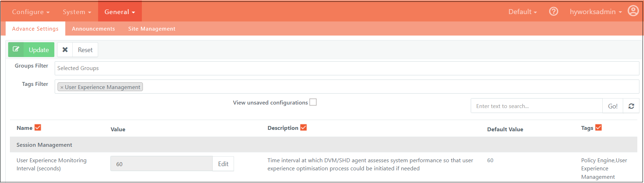Uncheck the Name column checkbox
This screenshot has height=183, width=644.
click(x=38, y=127)
